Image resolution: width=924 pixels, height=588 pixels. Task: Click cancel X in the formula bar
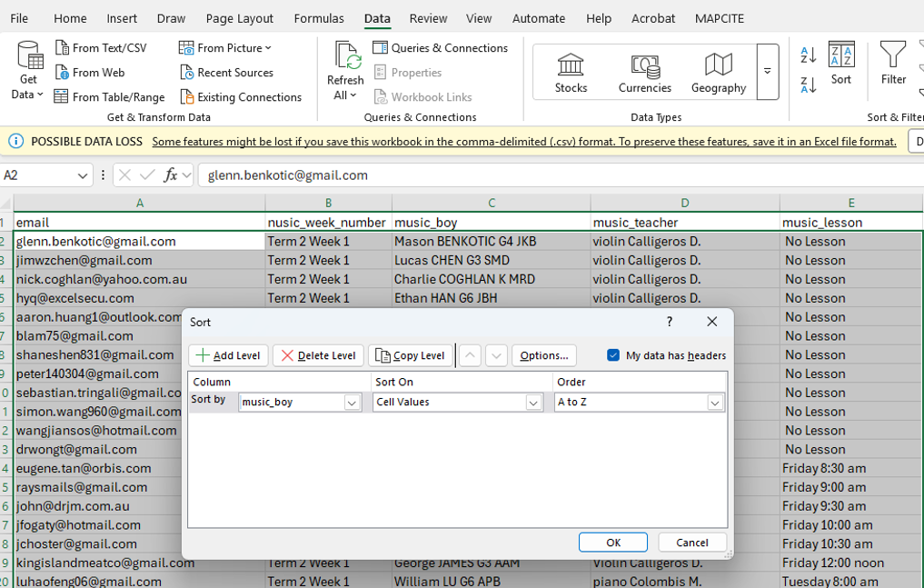click(x=124, y=175)
